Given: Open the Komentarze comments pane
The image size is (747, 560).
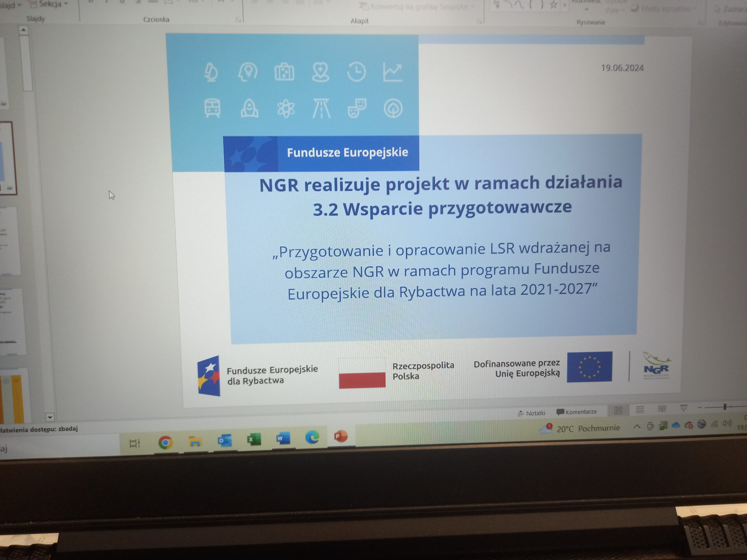Looking at the screenshot, I should coord(577,412).
